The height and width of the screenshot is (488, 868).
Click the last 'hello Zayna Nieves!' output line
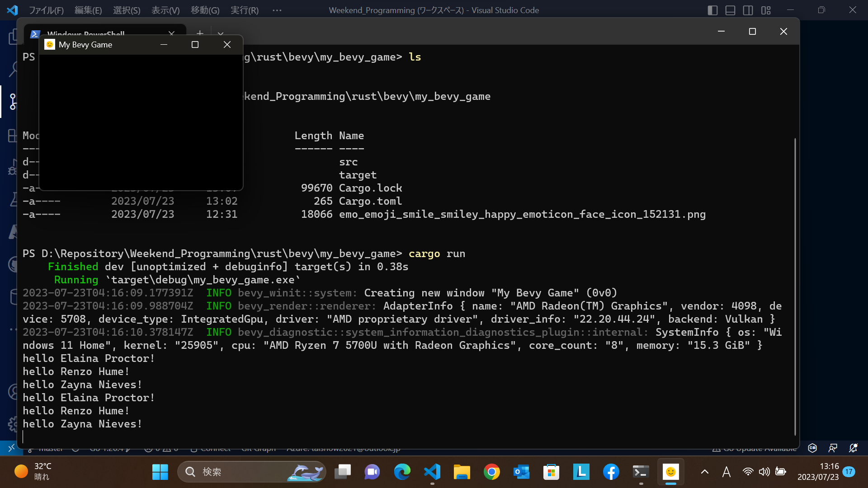click(x=82, y=424)
